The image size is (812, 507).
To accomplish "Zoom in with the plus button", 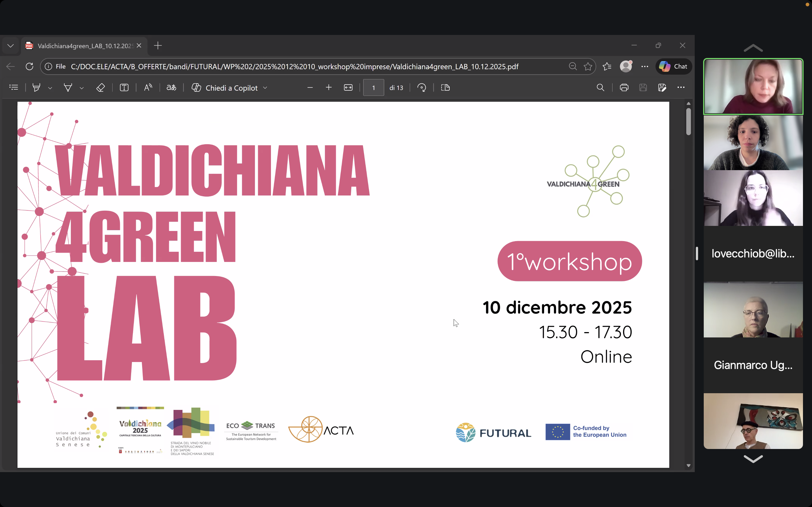I will (328, 88).
